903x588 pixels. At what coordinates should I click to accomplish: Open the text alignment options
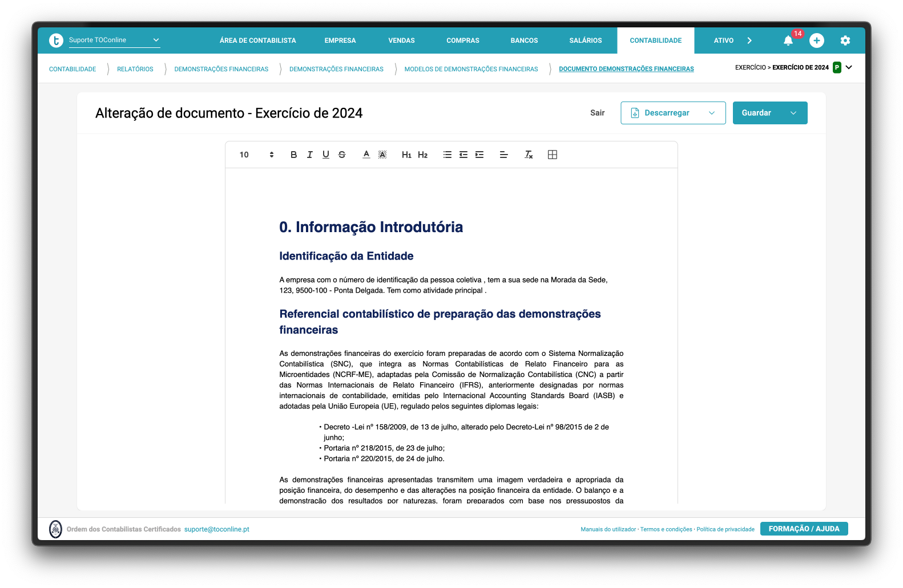(504, 155)
